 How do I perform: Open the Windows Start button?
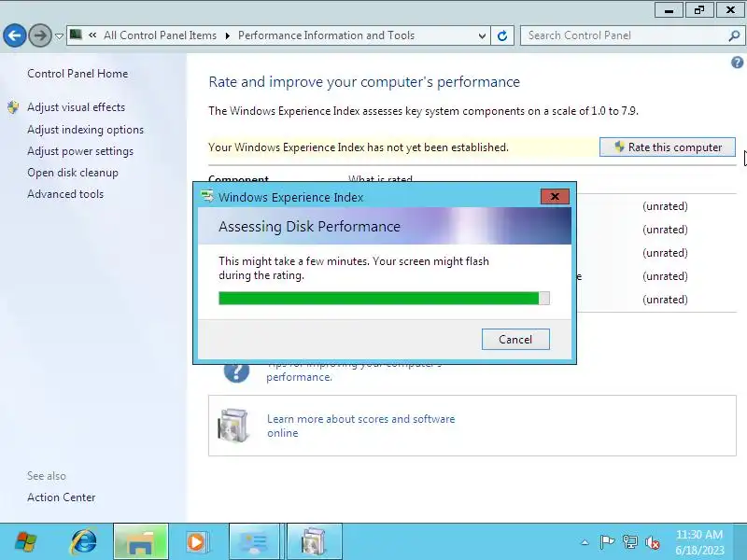click(x=26, y=542)
